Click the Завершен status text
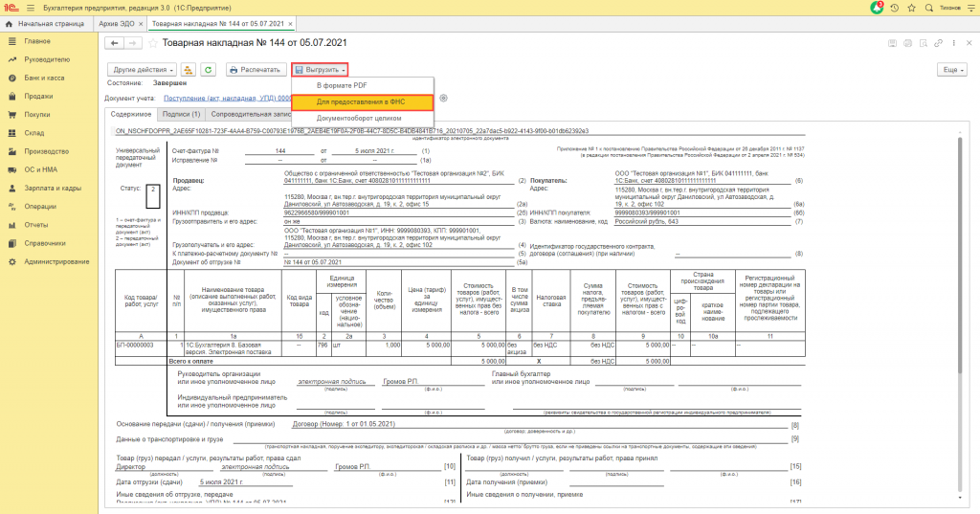980x514 pixels. click(x=169, y=83)
